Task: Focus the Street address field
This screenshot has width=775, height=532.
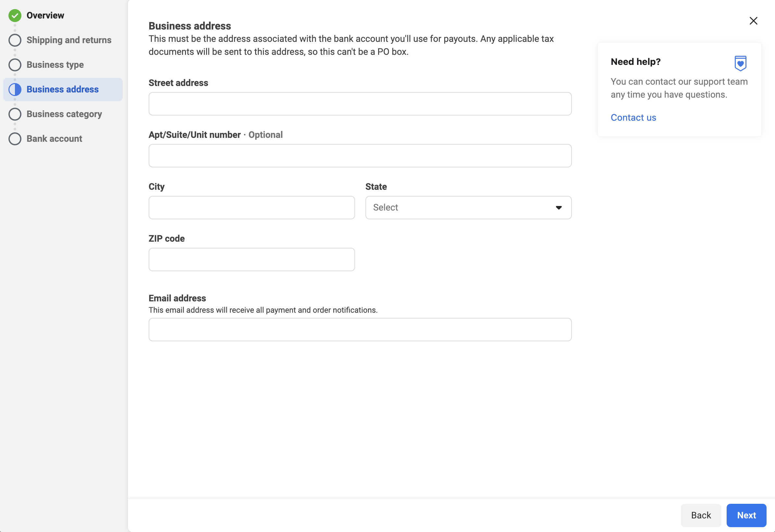Action: 360,104
